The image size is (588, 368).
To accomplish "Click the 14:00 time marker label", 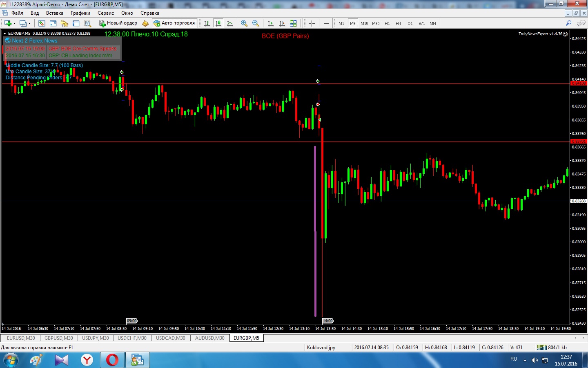I will pyautogui.click(x=328, y=321).
